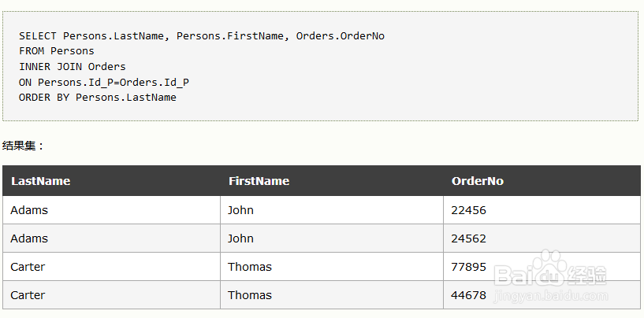This screenshot has width=644, height=318.
Task: Select order number 22456 cell
Action: 542,210
